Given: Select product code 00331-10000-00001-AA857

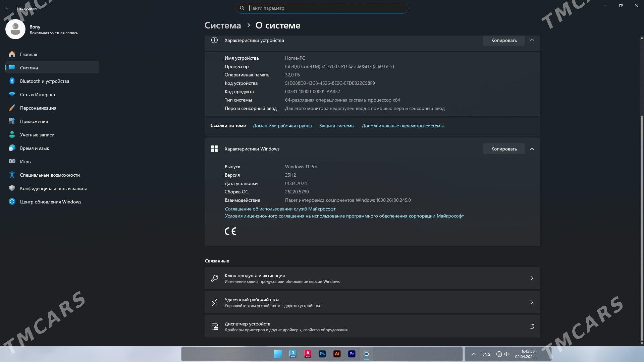Looking at the screenshot, I should pyautogui.click(x=313, y=92).
